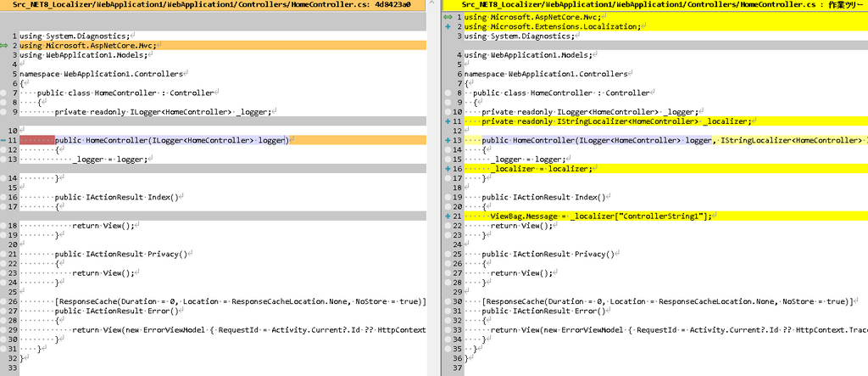Click 'return View(new ErrorViewModel' line in left pane

[249, 329]
